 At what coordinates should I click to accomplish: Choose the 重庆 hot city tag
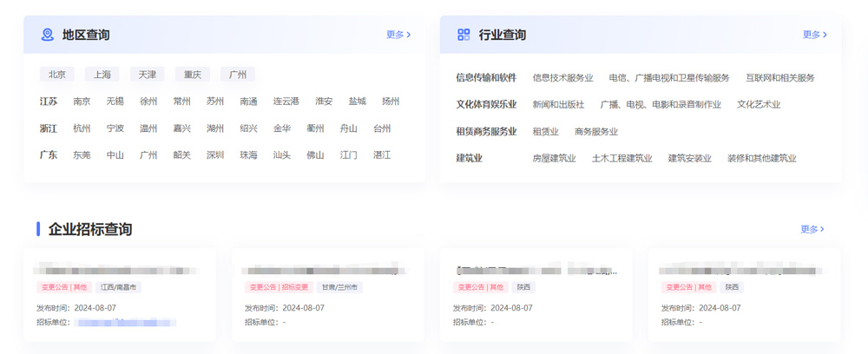pos(192,75)
